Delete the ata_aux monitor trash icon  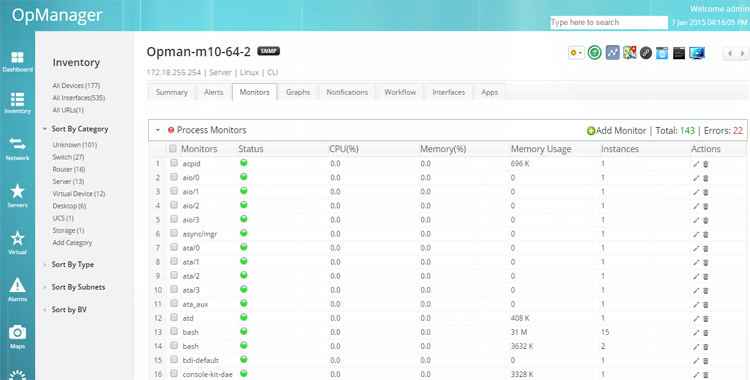(x=706, y=304)
